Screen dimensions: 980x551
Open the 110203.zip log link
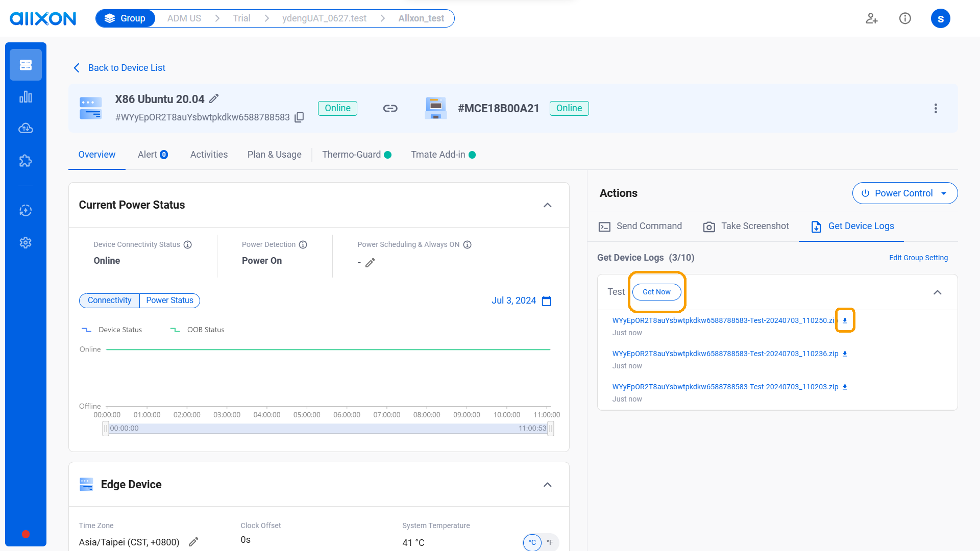725,387
